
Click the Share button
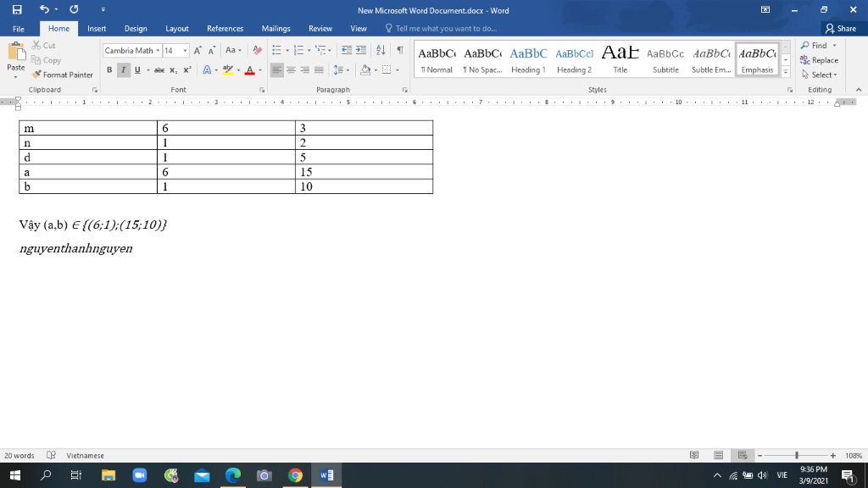pos(841,29)
